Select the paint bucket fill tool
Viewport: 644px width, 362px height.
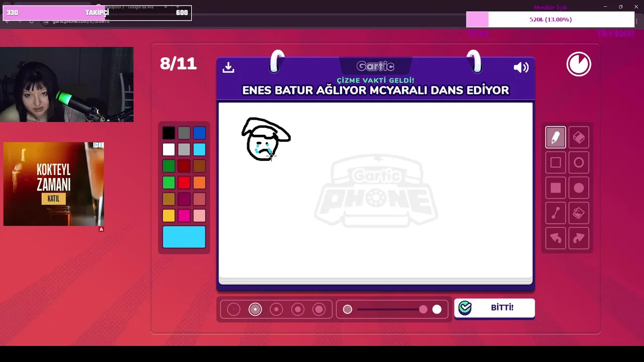[x=579, y=213]
